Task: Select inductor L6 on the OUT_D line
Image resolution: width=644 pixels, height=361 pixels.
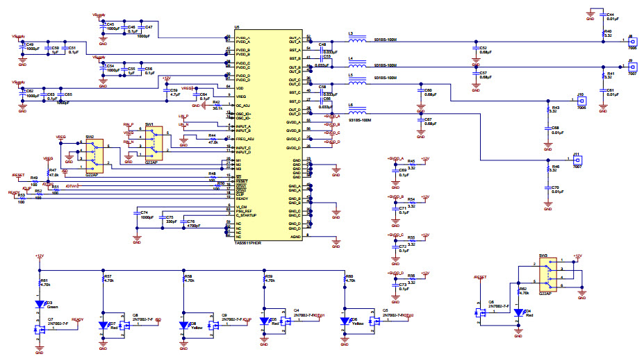Action: [x=357, y=112]
